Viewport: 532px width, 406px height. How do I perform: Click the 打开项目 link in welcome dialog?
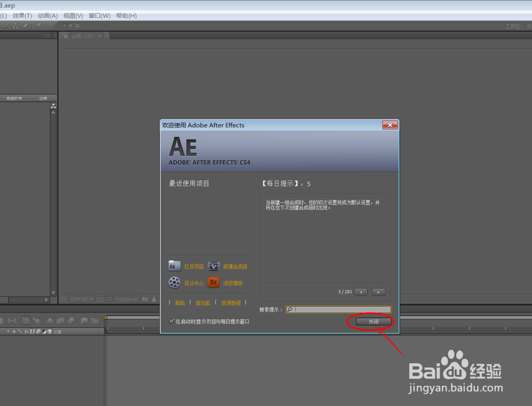[x=194, y=267]
